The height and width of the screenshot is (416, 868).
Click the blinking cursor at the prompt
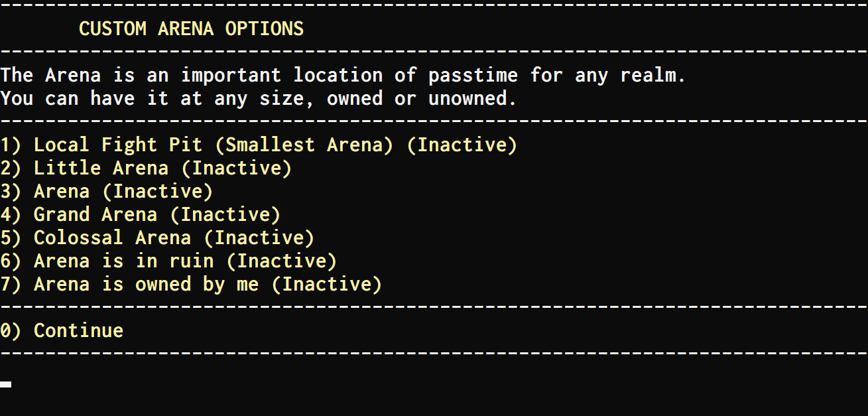coord(6,383)
